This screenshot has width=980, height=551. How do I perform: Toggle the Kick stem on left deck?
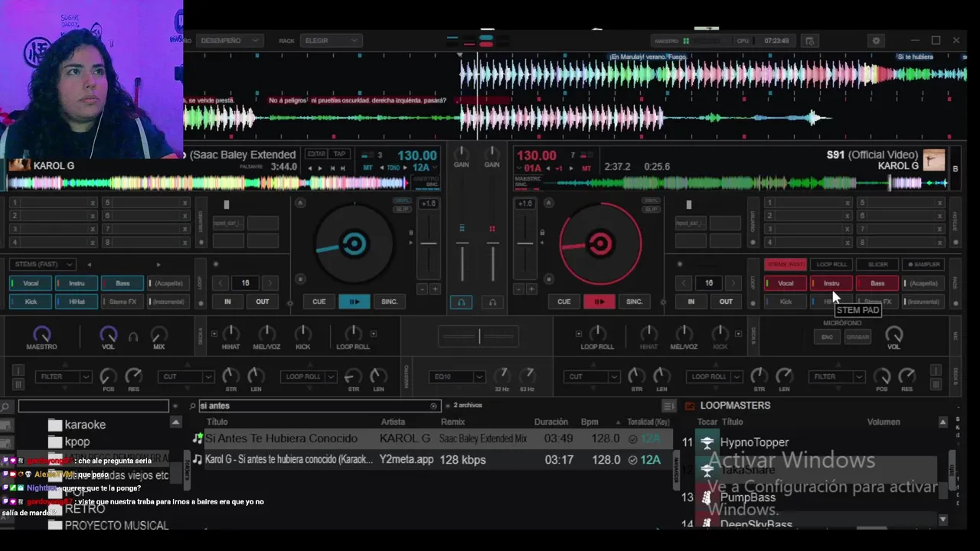tap(31, 302)
